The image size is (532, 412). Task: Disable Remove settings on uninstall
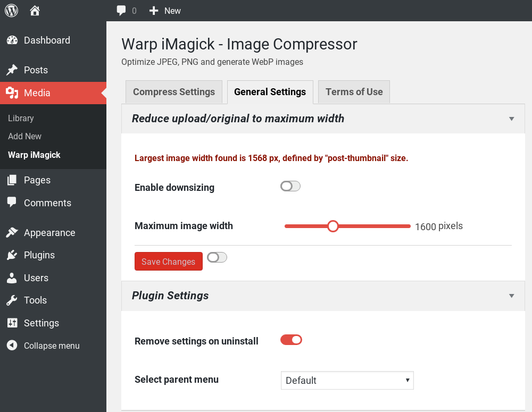pyautogui.click(x=291, y=340)
